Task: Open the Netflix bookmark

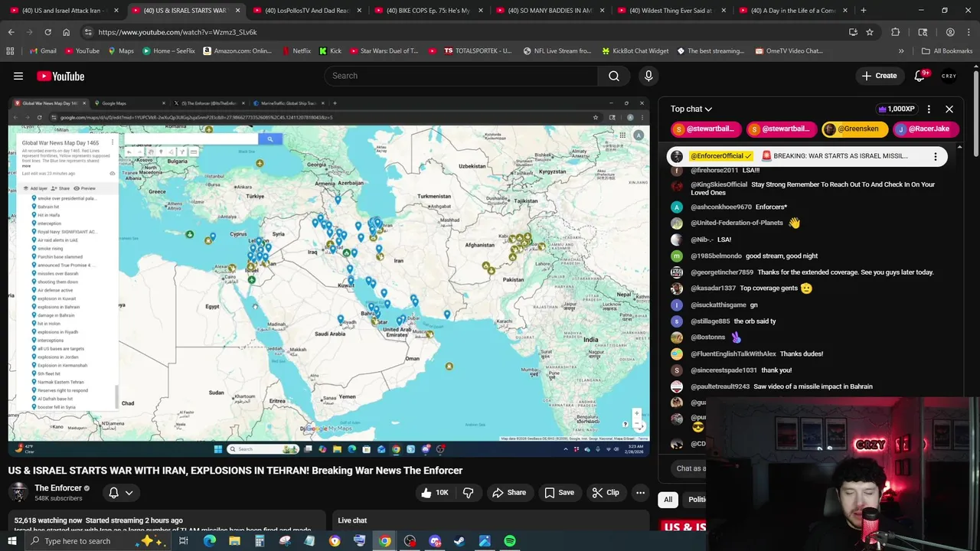Action: 296,51
